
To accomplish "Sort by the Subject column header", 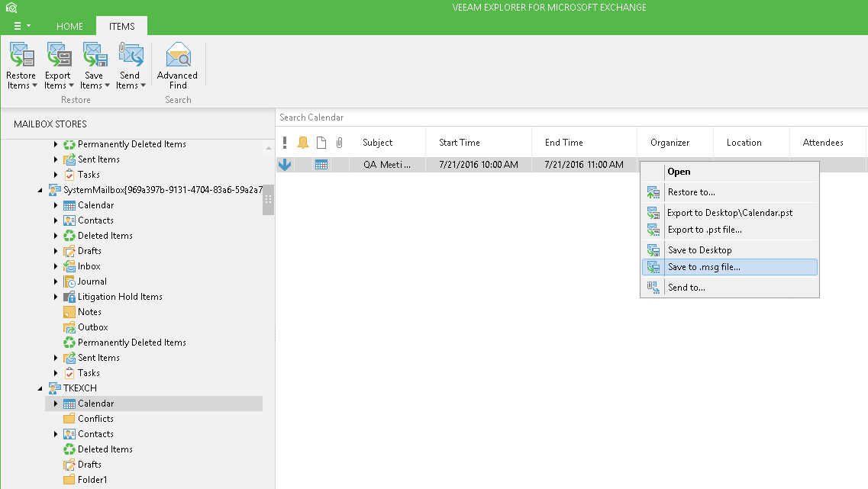I will click(388, 143).
